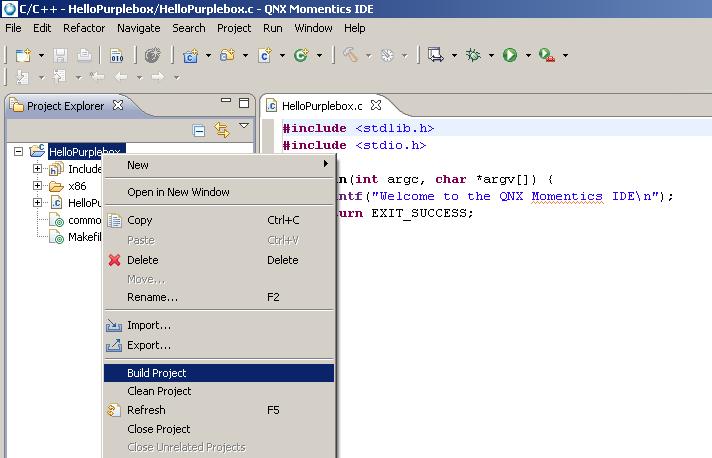Click the new C project folder icon

point(190,55)
